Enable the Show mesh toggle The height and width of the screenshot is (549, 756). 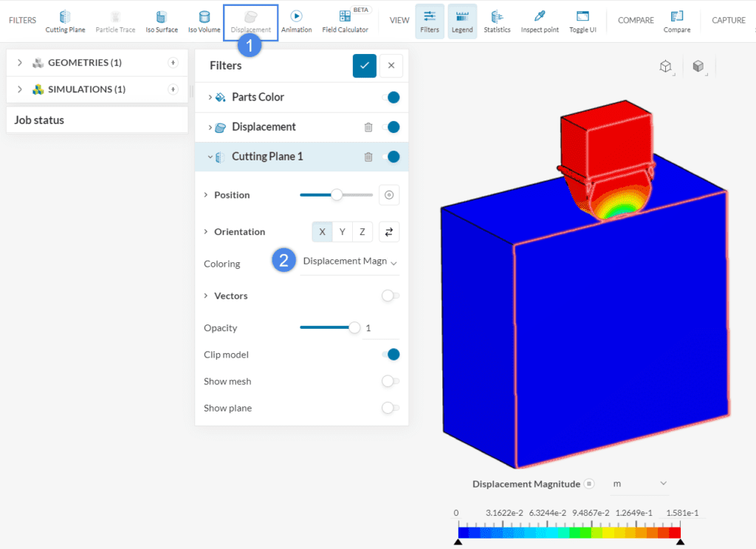[x=391, y=381]
